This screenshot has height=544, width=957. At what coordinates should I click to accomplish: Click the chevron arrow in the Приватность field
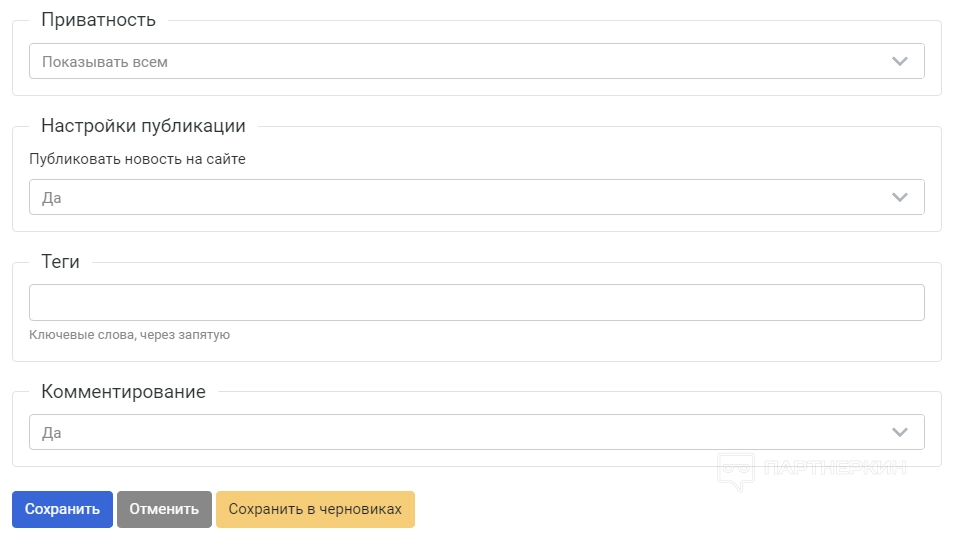(x=900, y=61)
